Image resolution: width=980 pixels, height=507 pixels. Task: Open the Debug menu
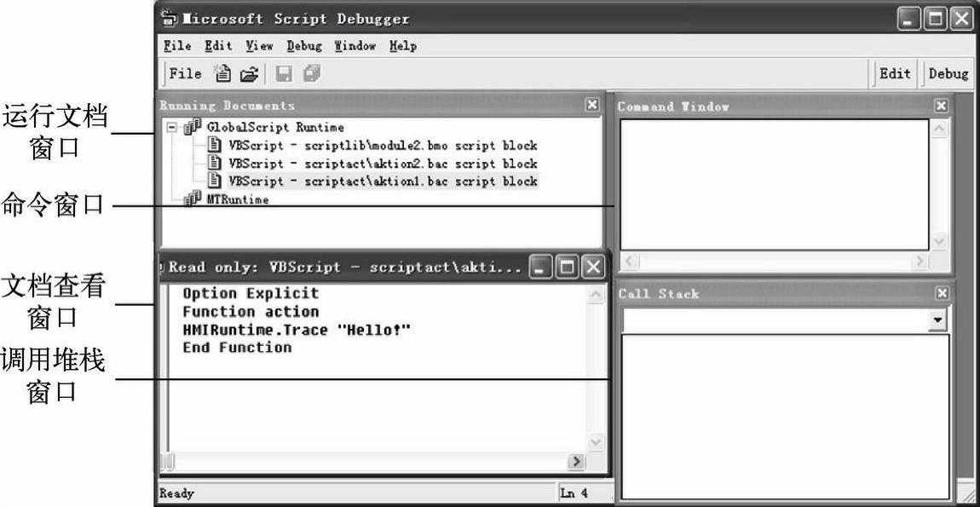304,46
